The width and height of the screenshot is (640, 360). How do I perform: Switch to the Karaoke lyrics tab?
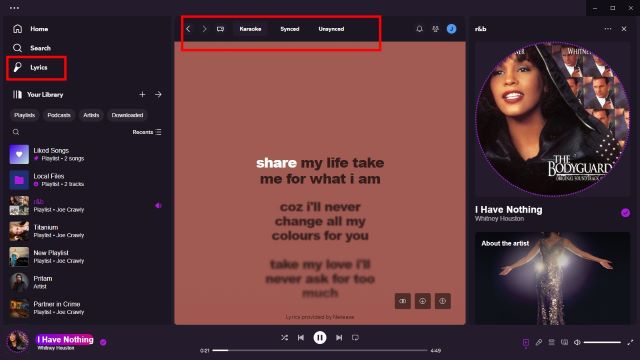tap(250, 29)
